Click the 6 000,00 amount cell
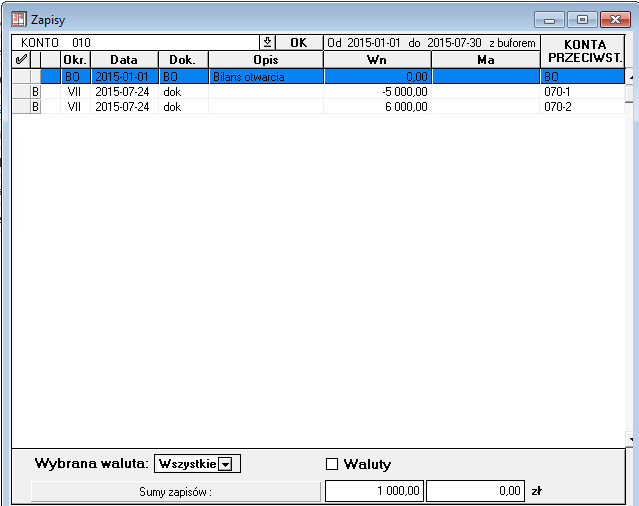 pos(377,107)
